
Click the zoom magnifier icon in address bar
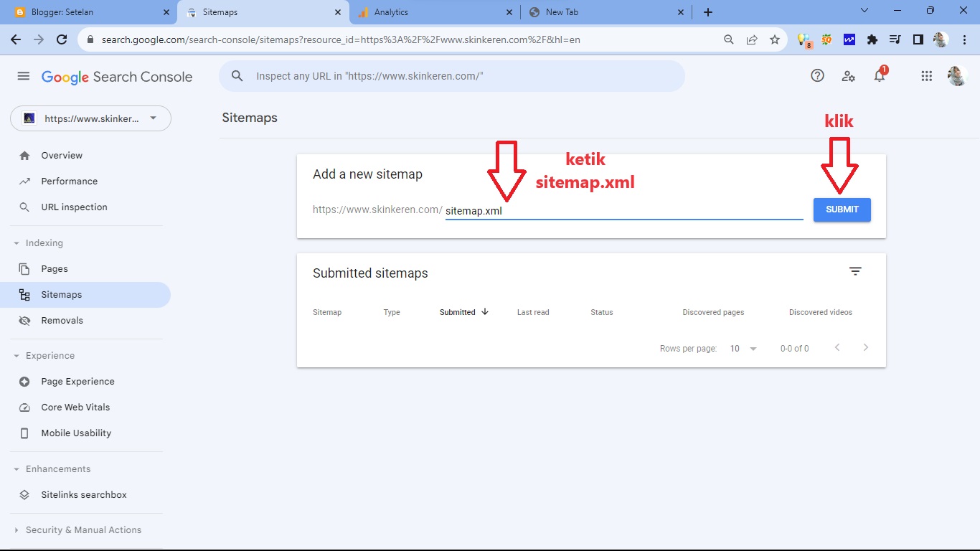(729, 40)
